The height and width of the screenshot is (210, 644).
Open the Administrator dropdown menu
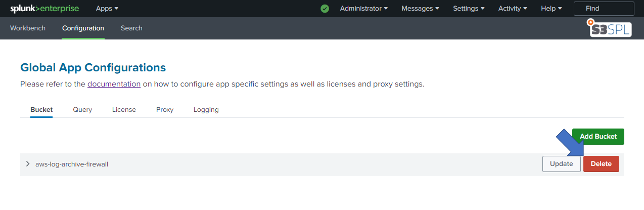tap(363, 9)
